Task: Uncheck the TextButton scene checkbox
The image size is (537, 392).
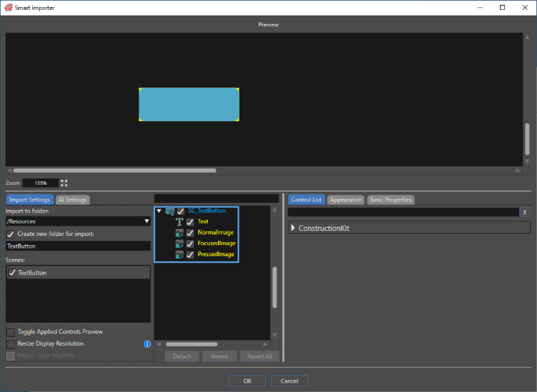Action: pos(13,272)
